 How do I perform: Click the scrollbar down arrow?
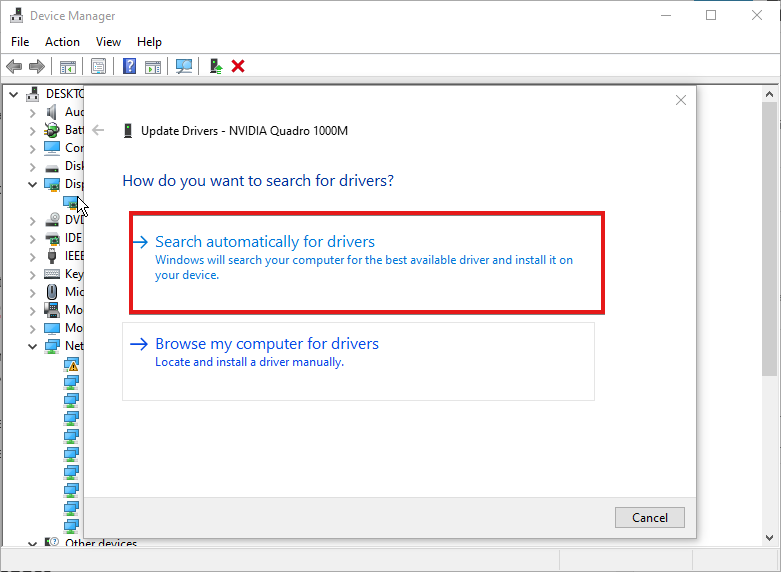click(x=770, y=538)
